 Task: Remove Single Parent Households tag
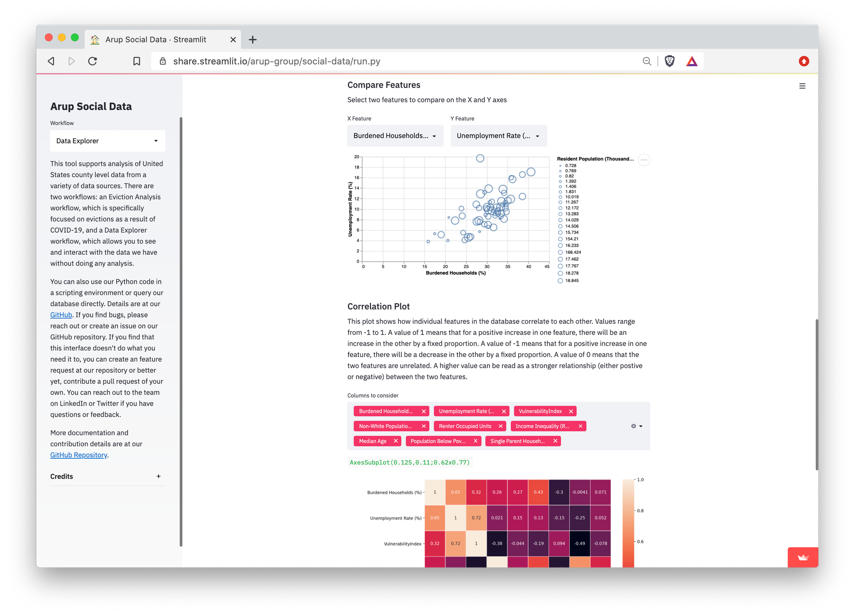coord(555,441)
